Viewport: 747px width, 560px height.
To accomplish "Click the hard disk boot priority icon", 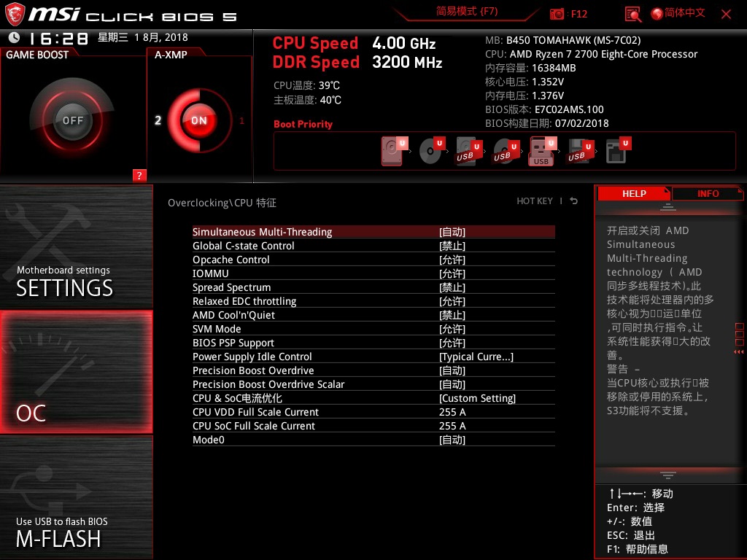I will pyautogui.click(x=394, y=151).
